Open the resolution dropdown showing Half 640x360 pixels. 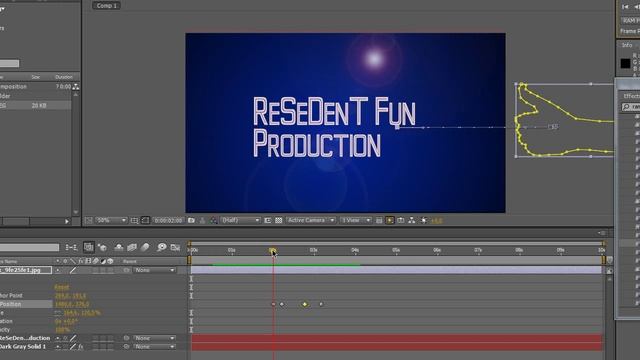click(240, 220)
